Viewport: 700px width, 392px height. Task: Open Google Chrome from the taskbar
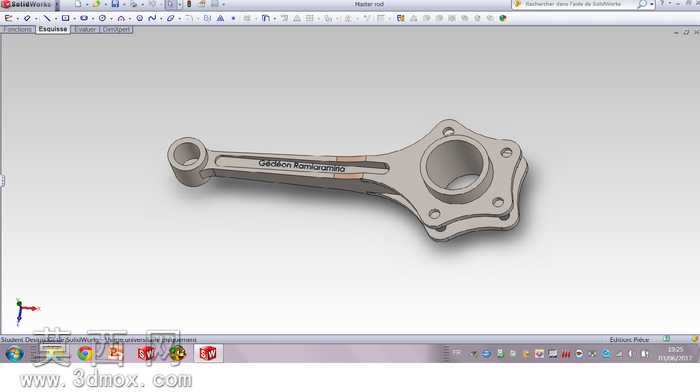coord(85,354)
